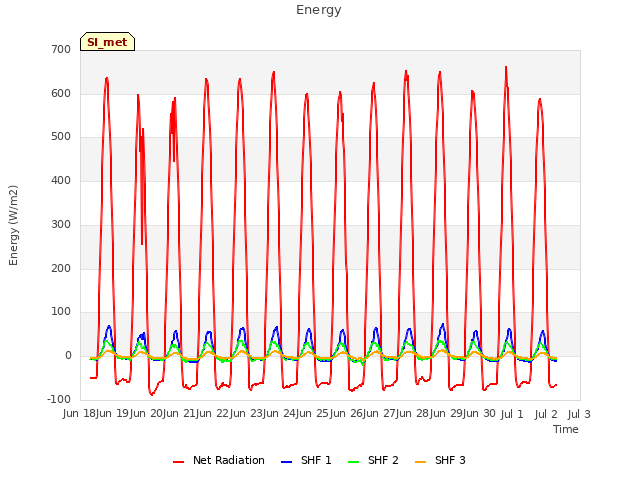The image size is (640, 480).
Task: Toggle the SHF 1 legend entry
Action: (306, 460)
